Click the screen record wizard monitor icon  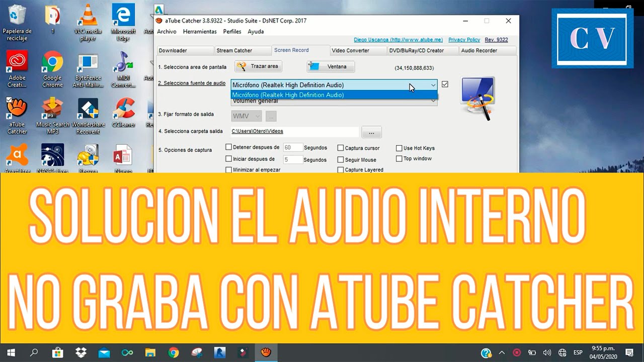tap(477, 98)
